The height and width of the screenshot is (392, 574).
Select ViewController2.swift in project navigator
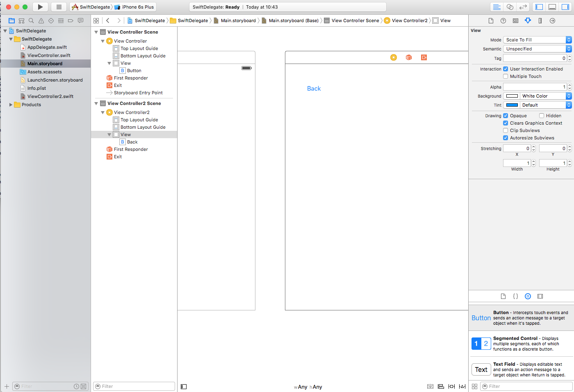click(x=50, y=96)
